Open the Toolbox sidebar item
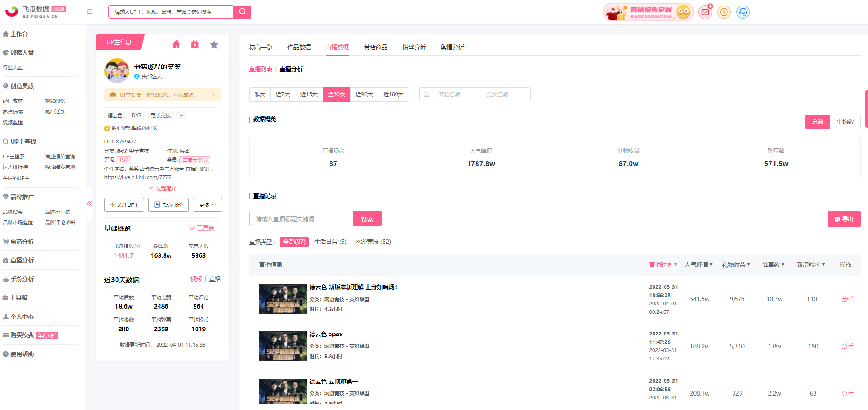 (x=16, y=298)
